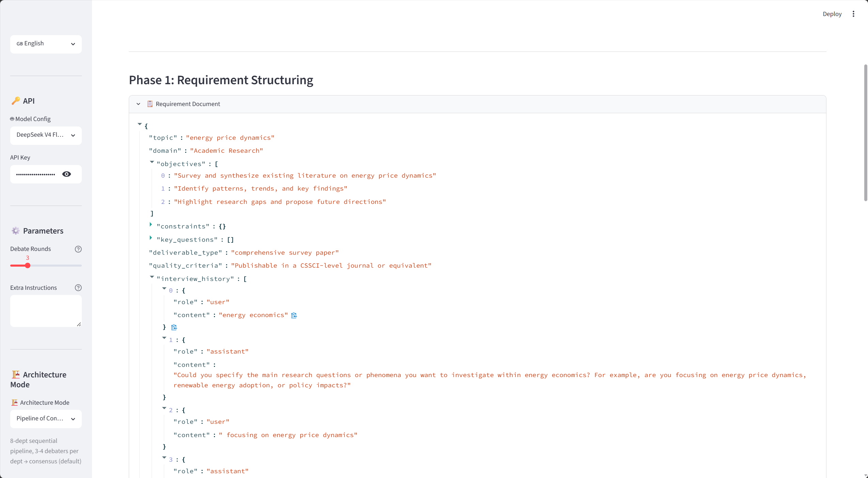Click content value focusing on energy price dynamics
Screen dimensions: 868x478
(x=288, y=435)
